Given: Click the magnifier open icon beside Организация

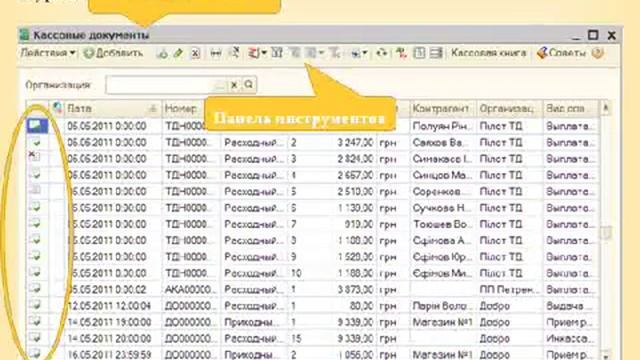Looking at the screenshot, I should [249, 85].
